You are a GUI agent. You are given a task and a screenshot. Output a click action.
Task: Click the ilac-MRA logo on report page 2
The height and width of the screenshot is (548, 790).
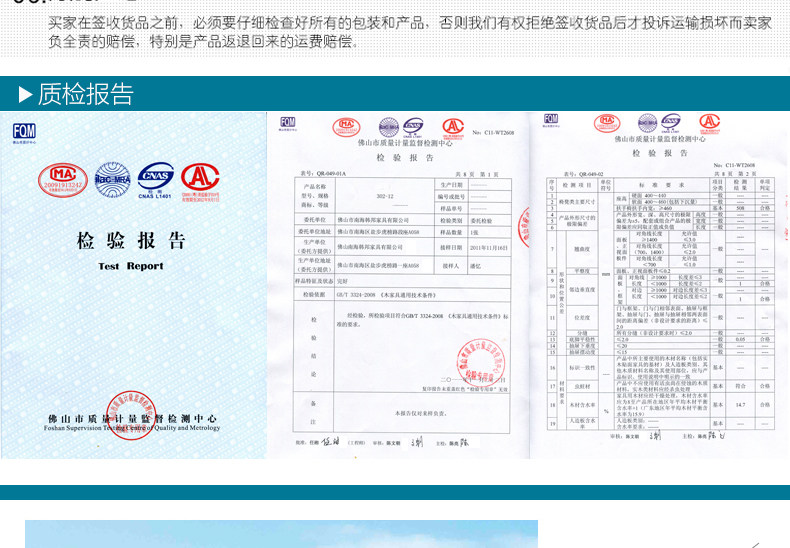[x=648, y=123]
